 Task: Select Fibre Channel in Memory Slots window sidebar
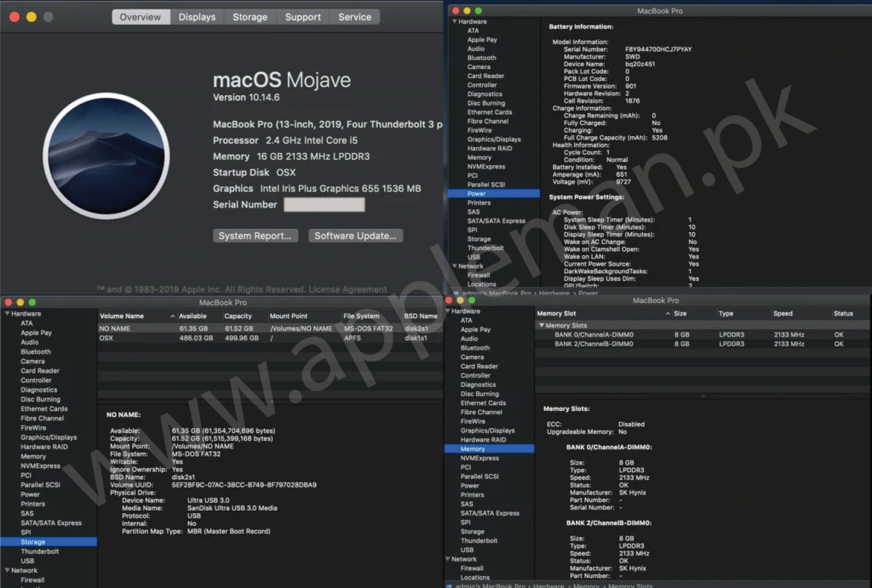[482, 413]
